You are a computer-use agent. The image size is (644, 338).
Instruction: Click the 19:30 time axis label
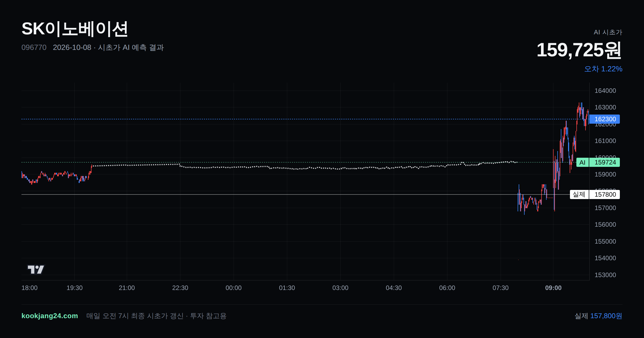pos(75,288)
